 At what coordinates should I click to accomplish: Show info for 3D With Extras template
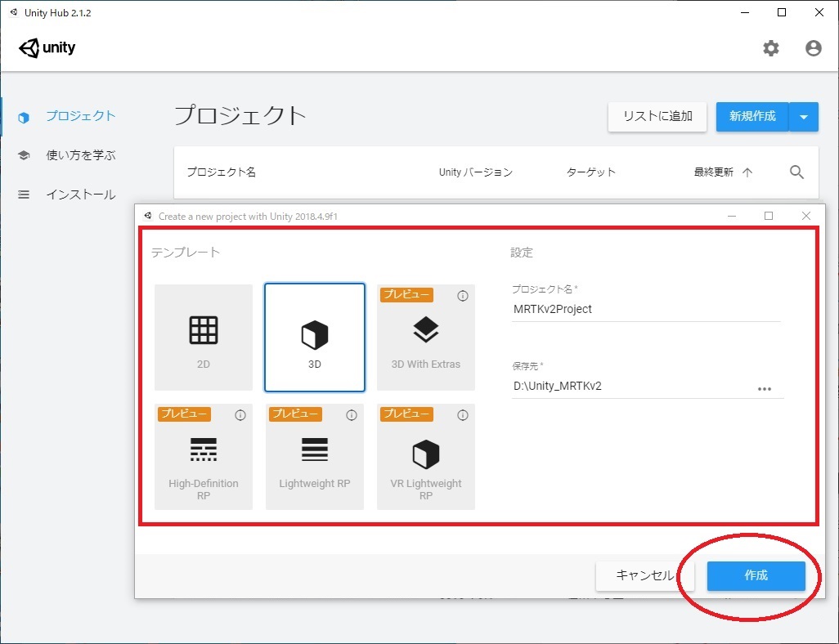(463, 296)
